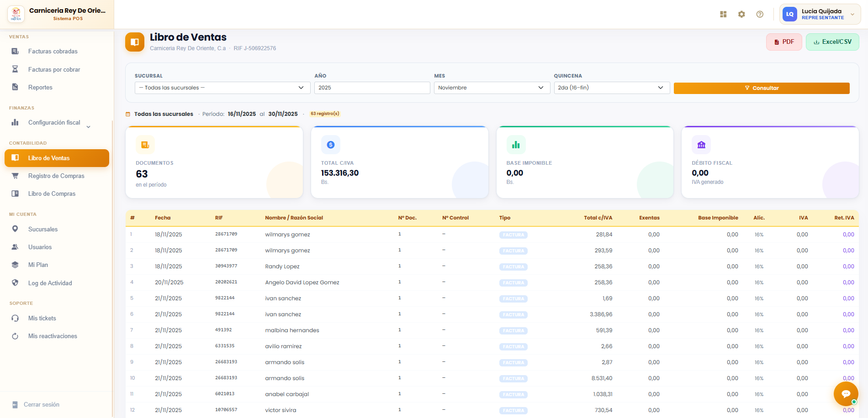The image size is (868, 418).
Task: Click the Libro de Compras book icon
Action: coord(15,193)
